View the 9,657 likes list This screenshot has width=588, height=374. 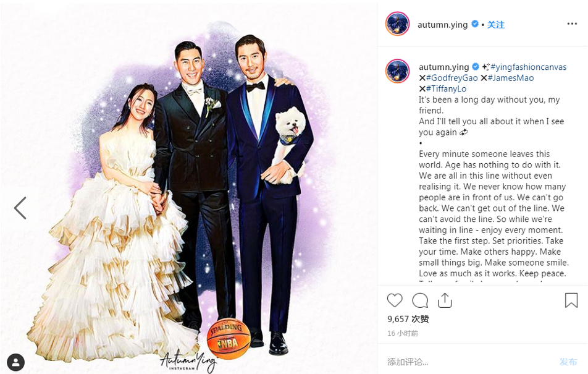408,319
